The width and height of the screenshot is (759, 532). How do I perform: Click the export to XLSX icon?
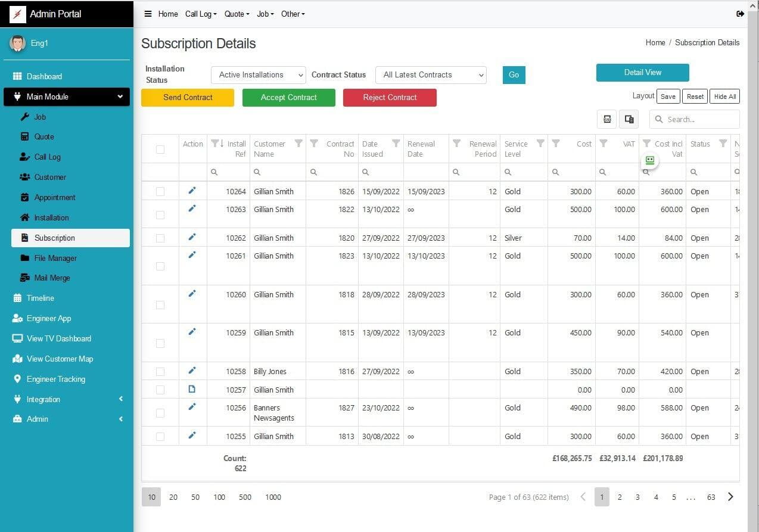[606, 119]
